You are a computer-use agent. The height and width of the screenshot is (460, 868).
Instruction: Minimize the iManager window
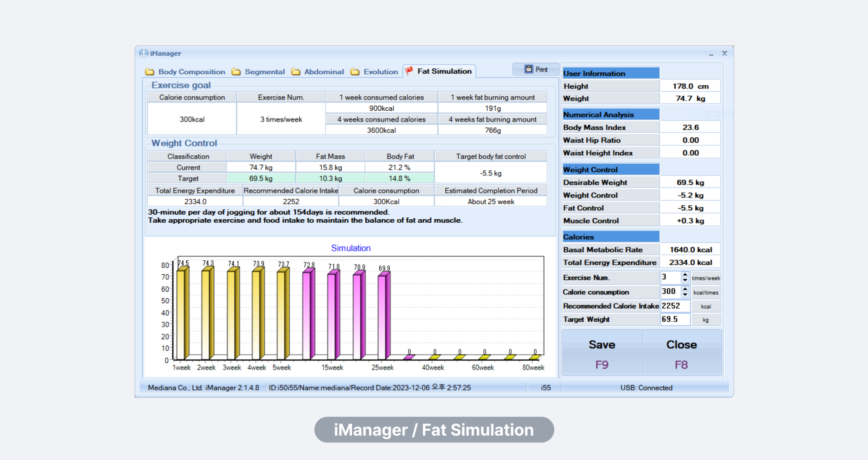point(711,54)
